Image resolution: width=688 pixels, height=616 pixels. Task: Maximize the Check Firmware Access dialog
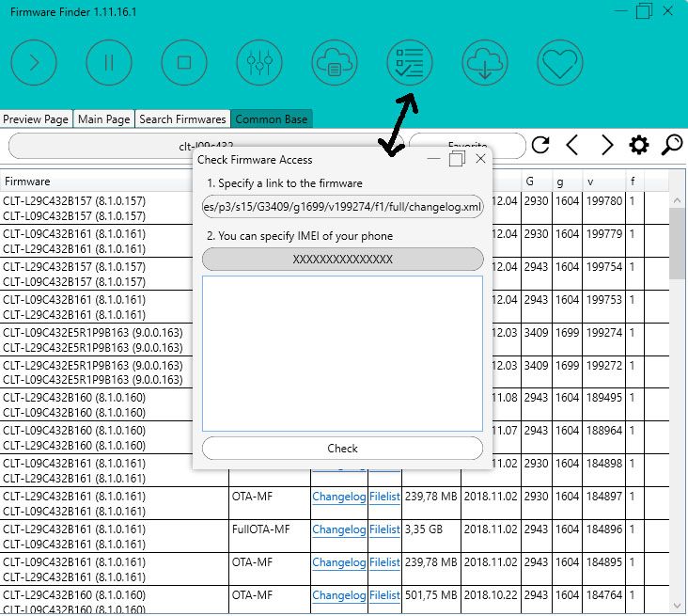click(x=457, y=159)
